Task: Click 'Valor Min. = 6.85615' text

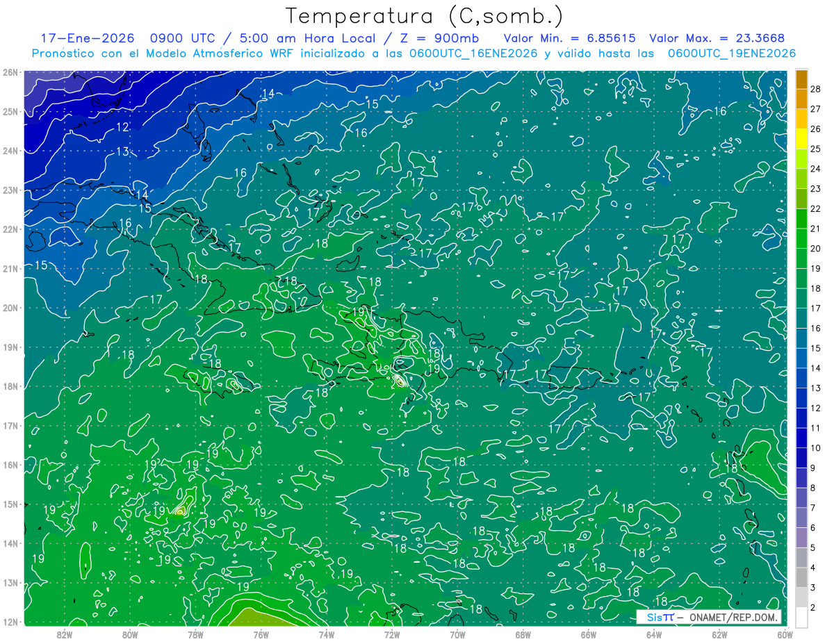Action: (570, 38)
